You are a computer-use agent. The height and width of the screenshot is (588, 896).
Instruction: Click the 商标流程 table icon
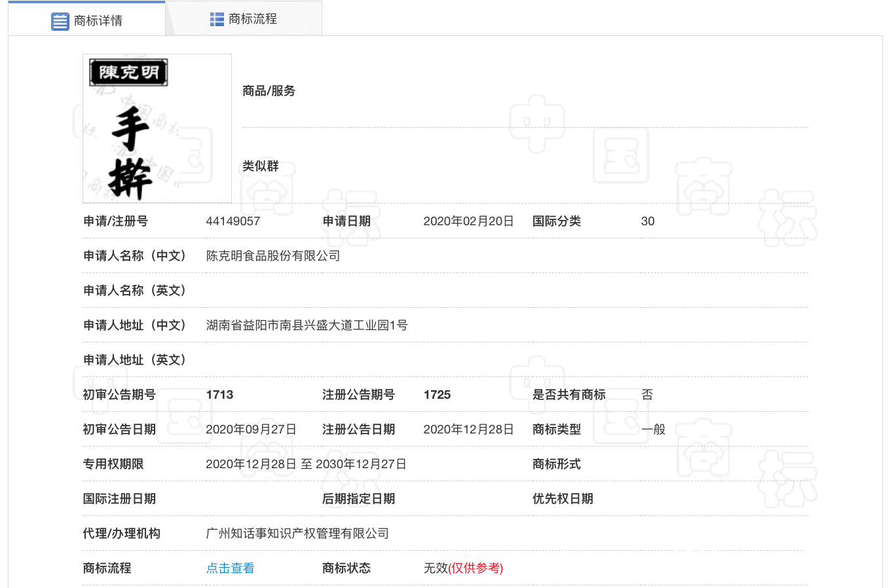tap(217, 20)
